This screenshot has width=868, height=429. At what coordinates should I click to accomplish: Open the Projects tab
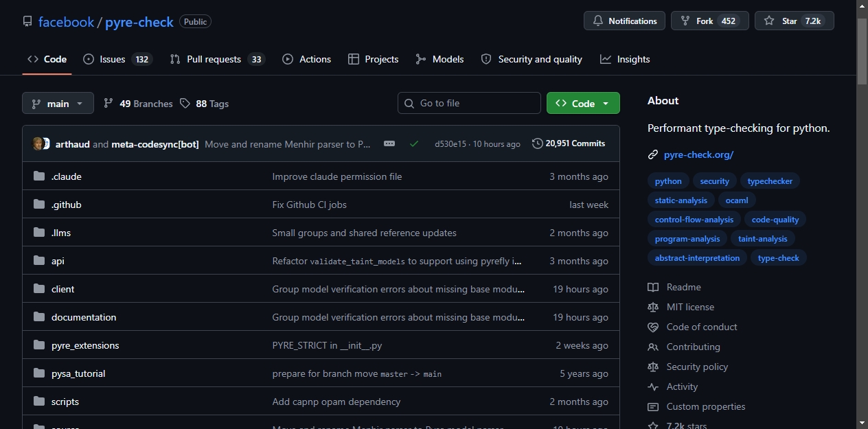373,59
